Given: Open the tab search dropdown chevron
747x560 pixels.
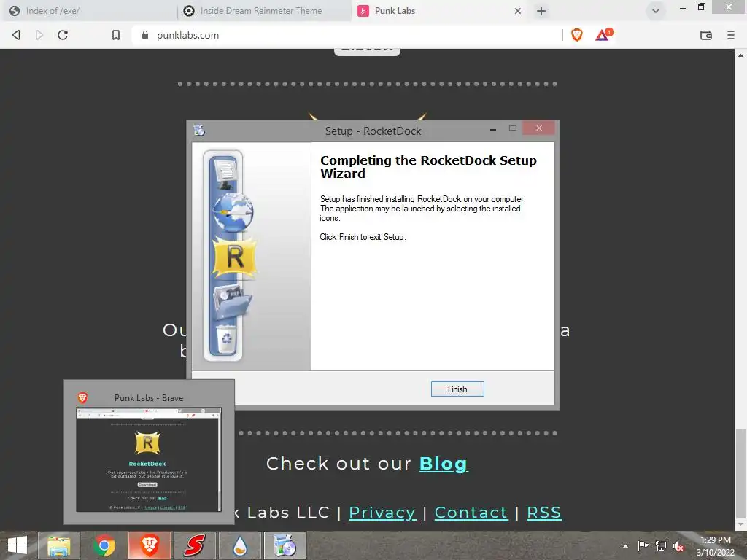Looking at the screenshot, I should (x=656, y=11).
